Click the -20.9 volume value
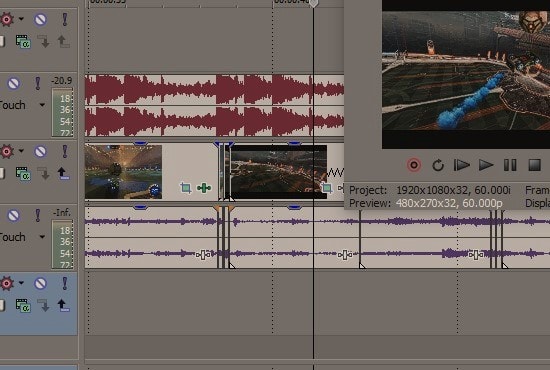550x370 pixels. click(61, 81)
